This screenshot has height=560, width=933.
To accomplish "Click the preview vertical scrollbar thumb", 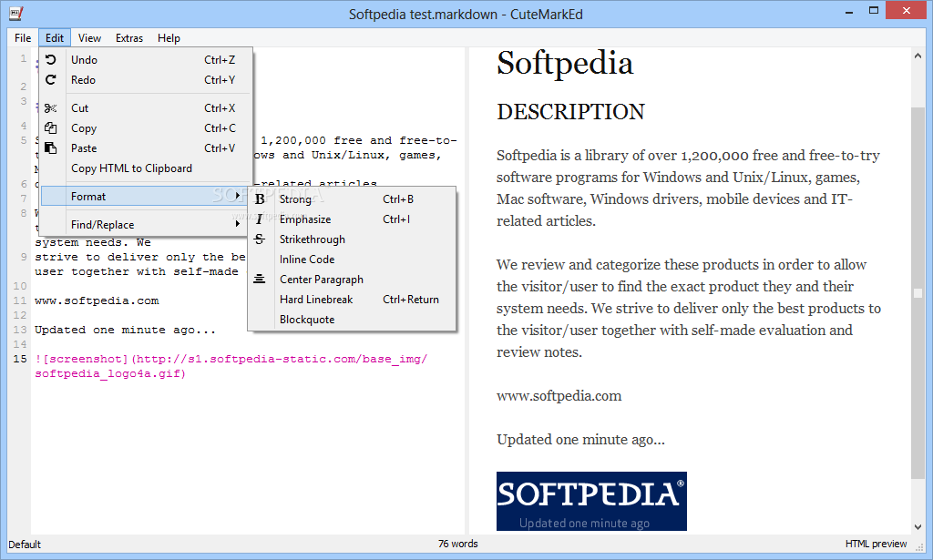I will pyautogui.click(x=918, y=293).
